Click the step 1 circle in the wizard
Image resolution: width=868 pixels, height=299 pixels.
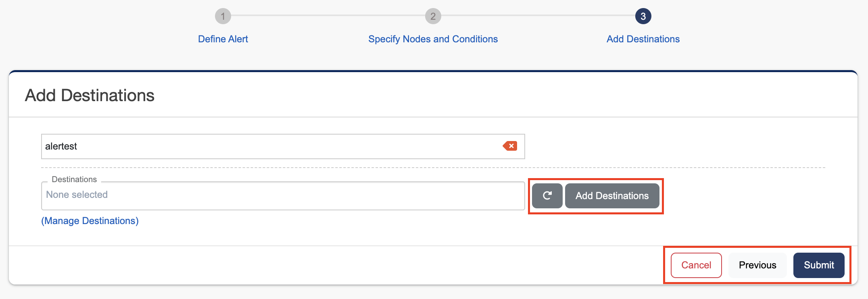click(x=223, y=17)
